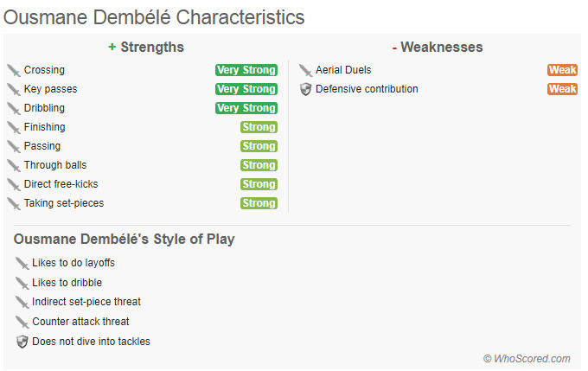The height and width of the screenshot is (371, 588).
Task: Open the WhoScored.com copyright link
Action: coord(527,359)
